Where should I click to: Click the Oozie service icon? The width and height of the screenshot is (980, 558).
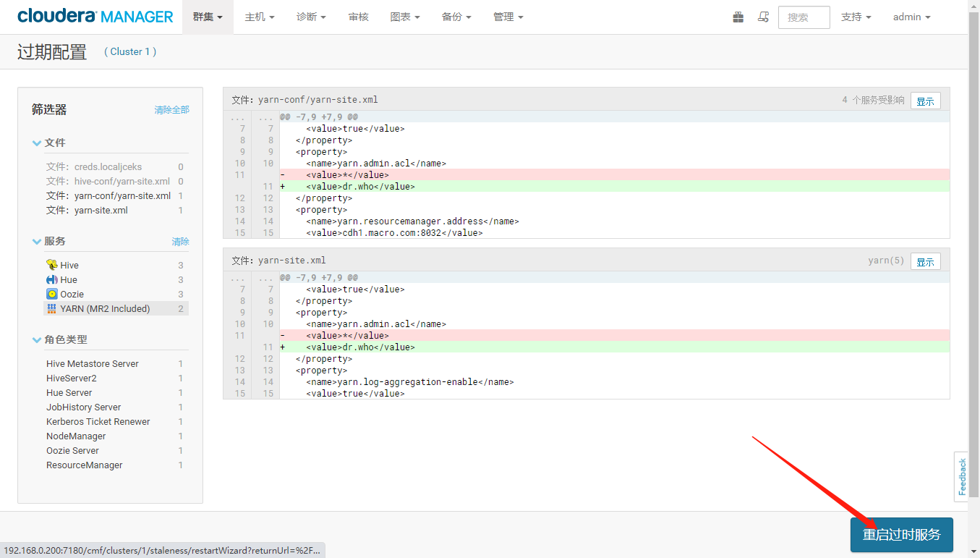(51, 294)
